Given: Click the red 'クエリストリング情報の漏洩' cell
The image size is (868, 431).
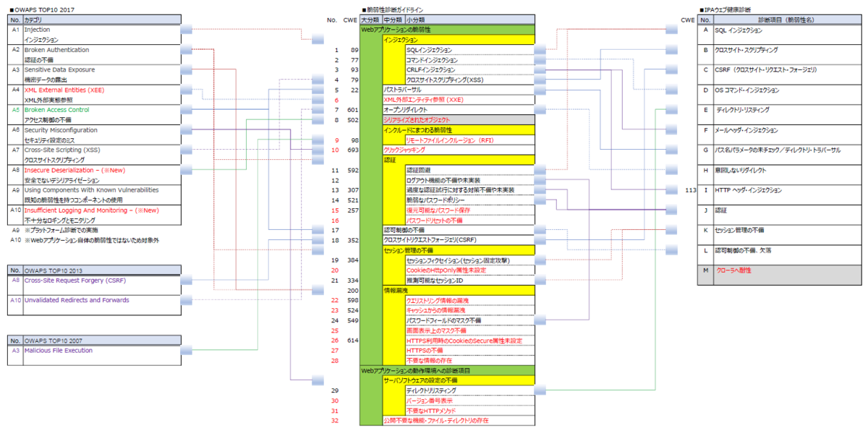Looking at the screenshot, I should pos(469,300).
